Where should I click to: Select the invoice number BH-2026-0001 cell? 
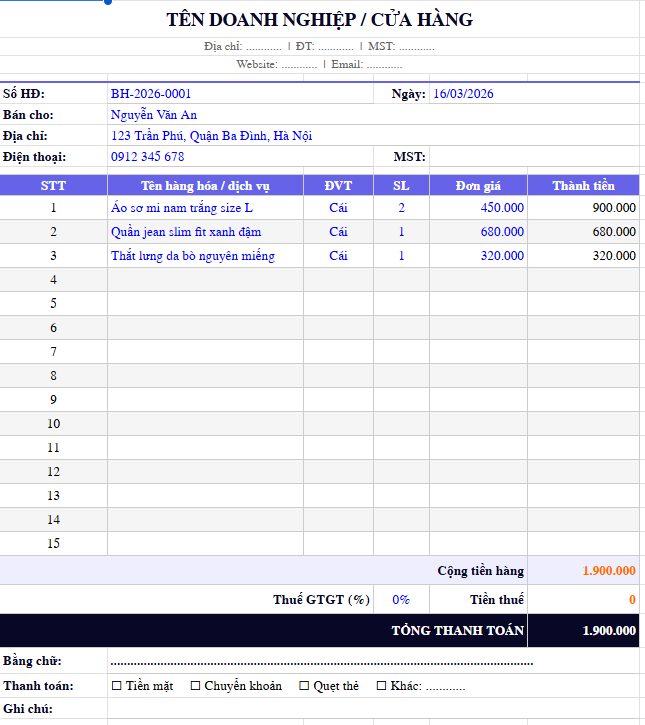point(151,94)
